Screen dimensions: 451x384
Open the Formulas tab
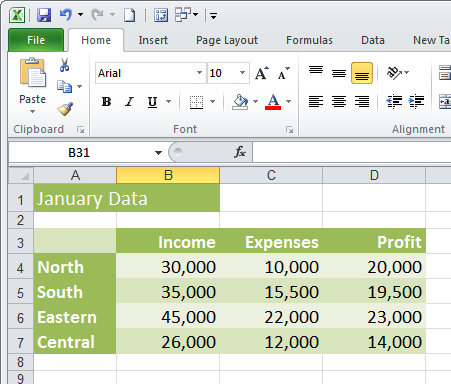[x=309, y=40]
